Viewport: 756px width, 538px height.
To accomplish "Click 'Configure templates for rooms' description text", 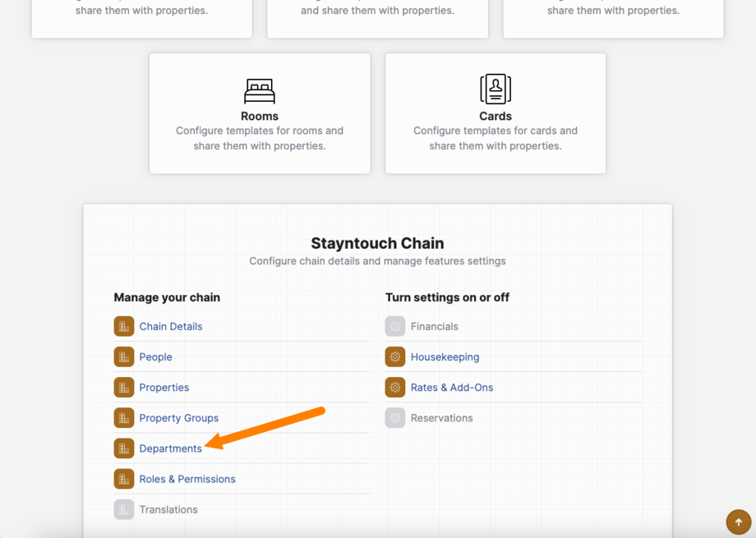I will [260, 138].
